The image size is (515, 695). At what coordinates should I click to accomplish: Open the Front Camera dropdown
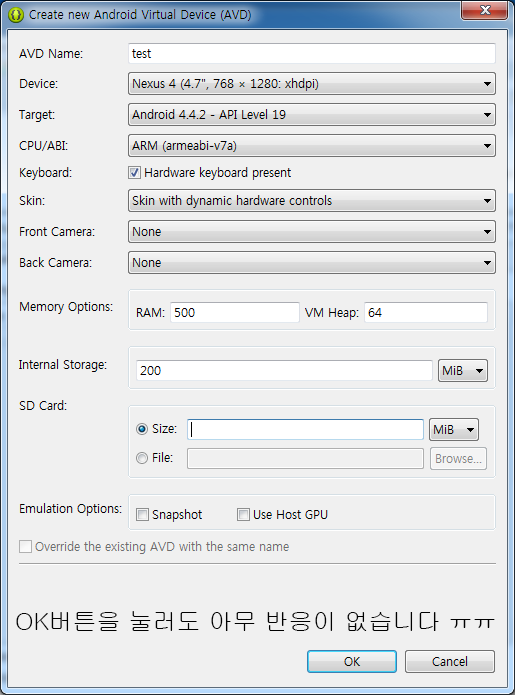(x=312, y=232)
